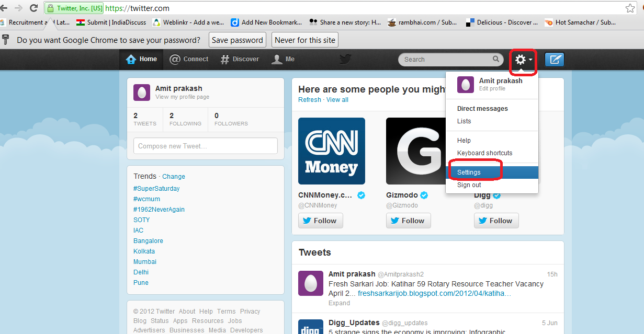Click the 0 Followers count
This screenshot has height=334, width=644.
(x=231, y=119)
